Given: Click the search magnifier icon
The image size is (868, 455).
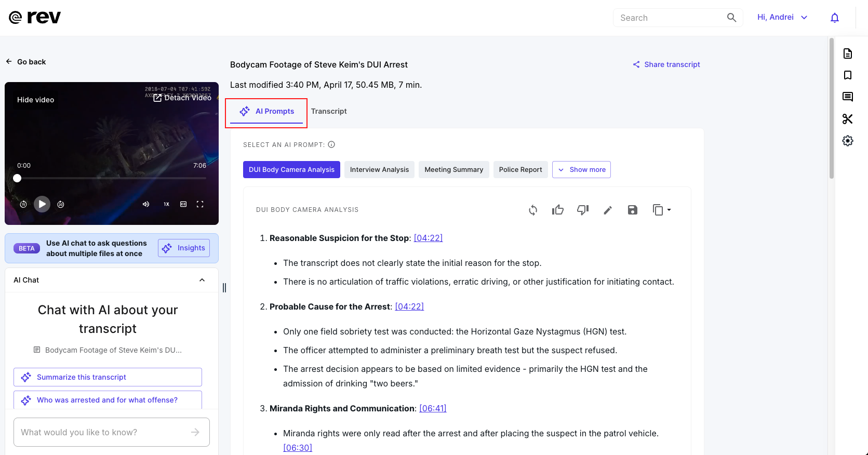Looking at the screenshot, I should click(x=731, y=18).
